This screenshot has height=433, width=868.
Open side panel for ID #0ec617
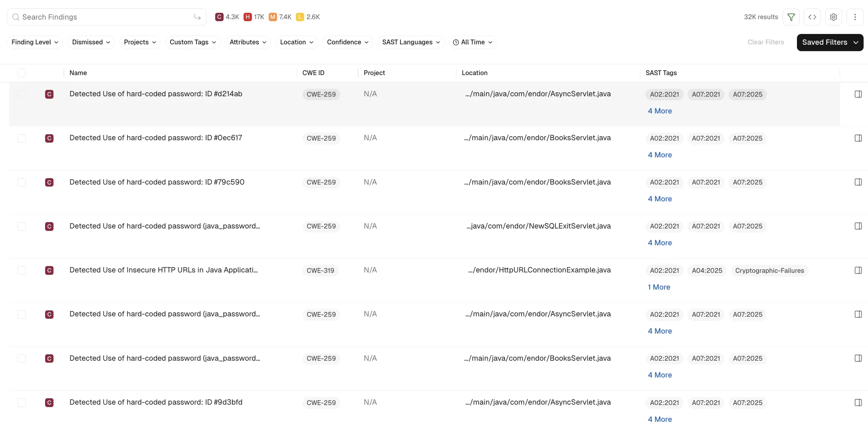pos(858,138)
